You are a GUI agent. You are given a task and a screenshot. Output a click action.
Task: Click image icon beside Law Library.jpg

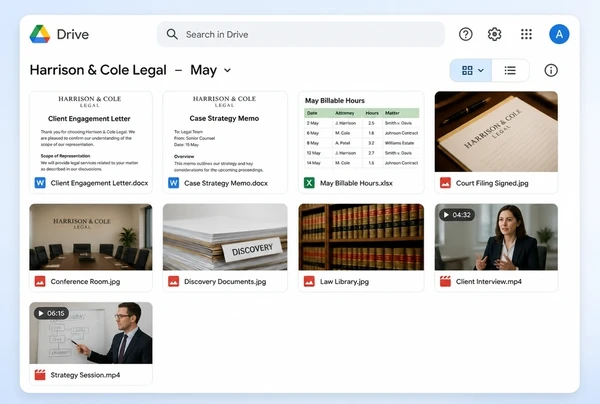pyautogui.click(x=309, y=282)
